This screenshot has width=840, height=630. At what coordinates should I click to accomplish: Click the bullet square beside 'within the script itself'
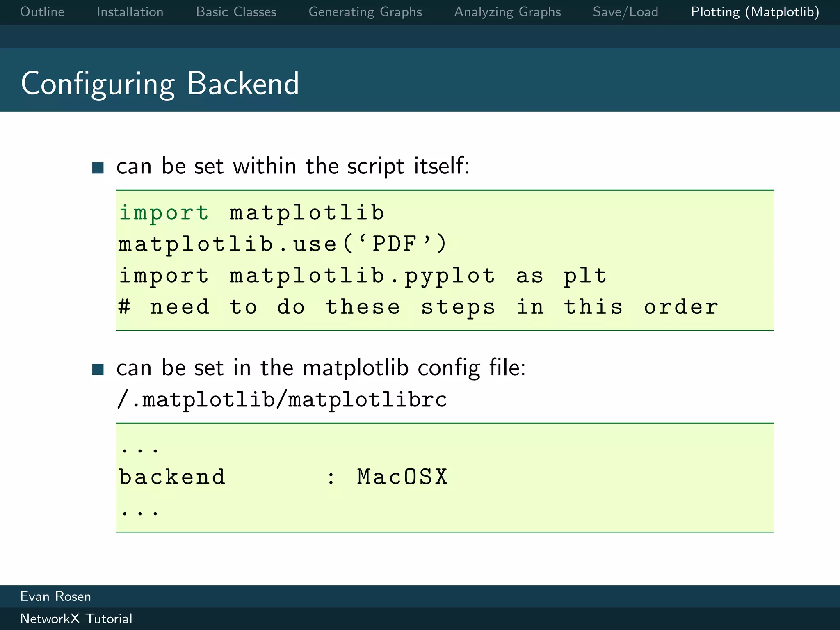coord(98,168)
